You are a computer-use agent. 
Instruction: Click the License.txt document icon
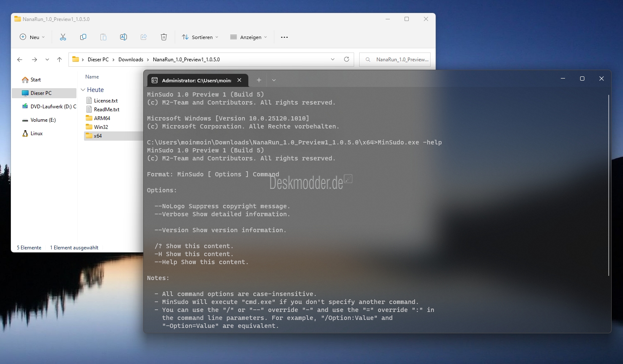click(89, 100)
